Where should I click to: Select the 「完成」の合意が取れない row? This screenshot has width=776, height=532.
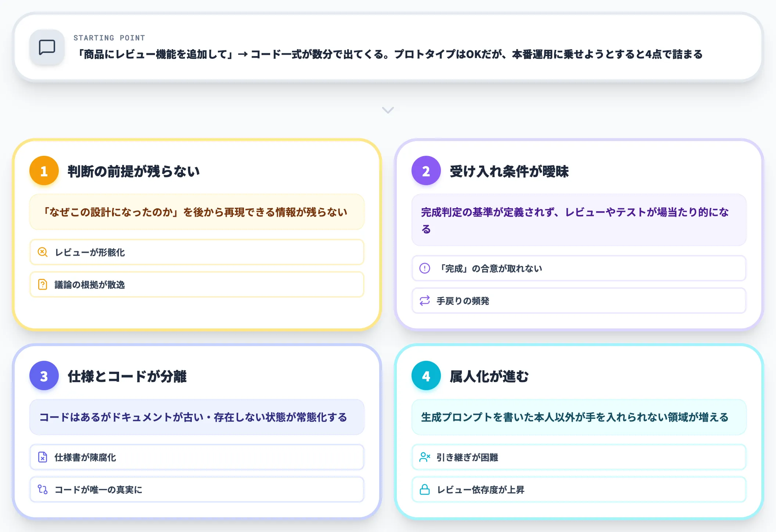[x=579, y=268]
